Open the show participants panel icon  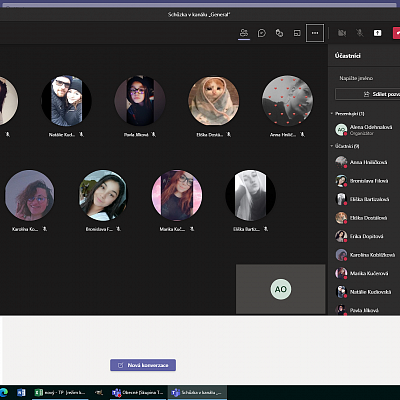[x=244, y=33]
